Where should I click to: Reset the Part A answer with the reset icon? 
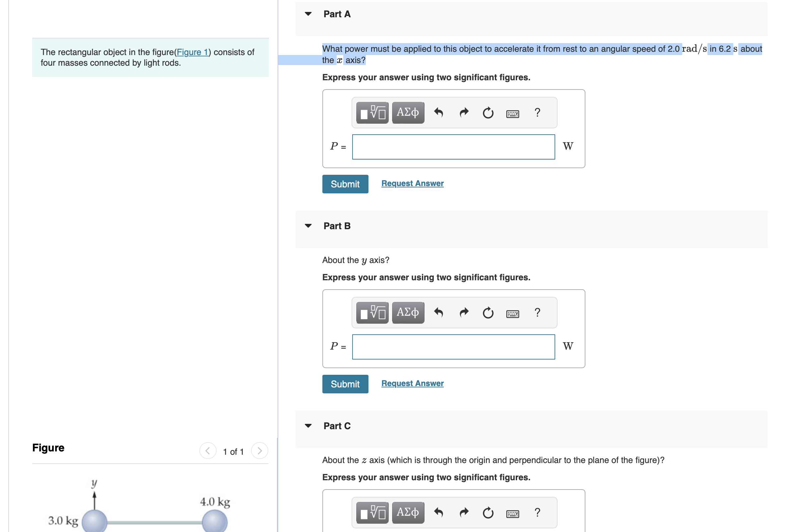pyautogui.click(x=488, y=113)
